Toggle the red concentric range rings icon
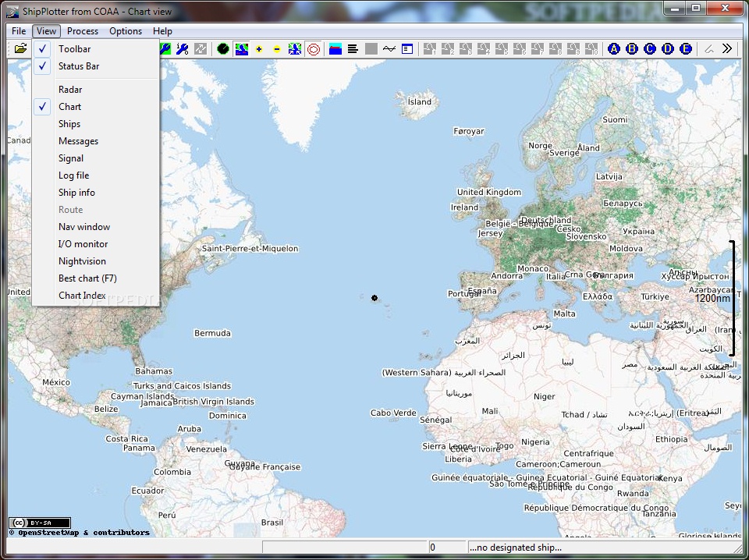This screenshot has height=560, width=749. point(314,48)
